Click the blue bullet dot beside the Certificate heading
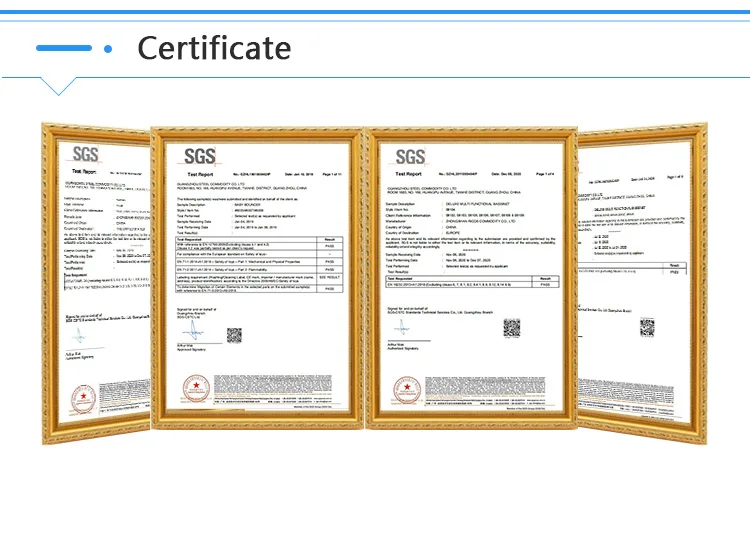The width and height of the screenshot is (750, 553). (108, 48)
